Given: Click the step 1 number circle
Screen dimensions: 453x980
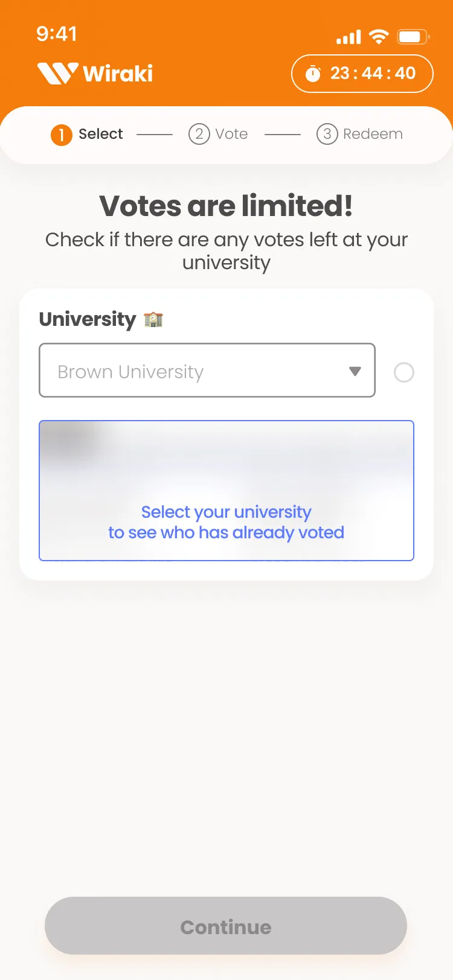Looking at the screenshot, I should [61, 135].
